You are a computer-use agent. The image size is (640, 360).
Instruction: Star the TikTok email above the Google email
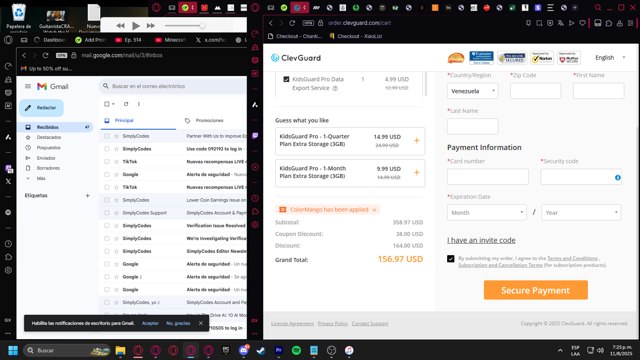(116, 162)
